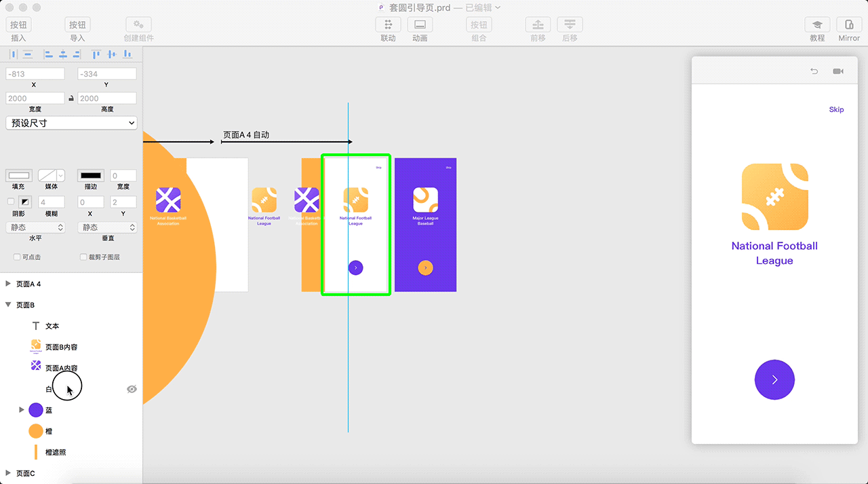Image resolution: width=868 pixels, height=484 pixels.
Task: Click the 插入 (Insert) toolbar button
Action: coord(18,25)
